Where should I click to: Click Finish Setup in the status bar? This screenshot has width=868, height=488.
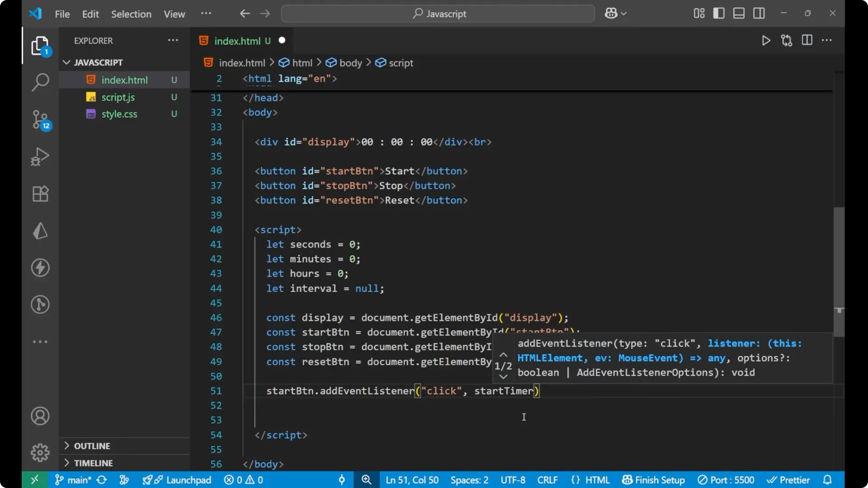click(653, 480)
